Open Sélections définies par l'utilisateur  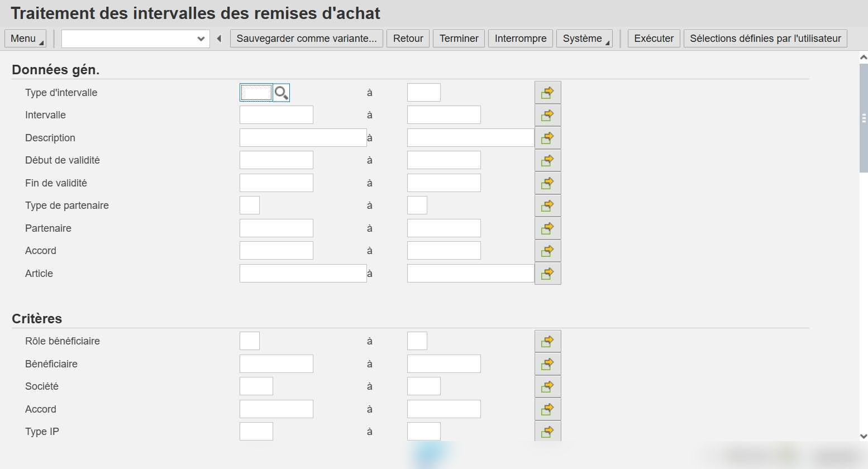point(766,39)
